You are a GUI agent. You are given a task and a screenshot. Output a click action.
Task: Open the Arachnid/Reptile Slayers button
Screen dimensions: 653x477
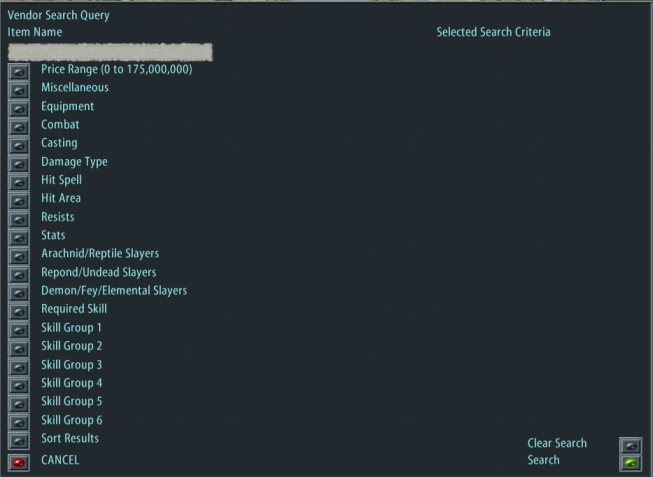pos(19,256)
